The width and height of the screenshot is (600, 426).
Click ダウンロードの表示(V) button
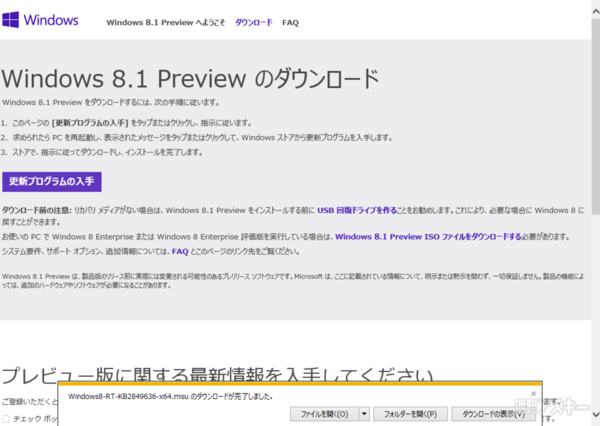pyautogui.click(x=493, y=414)
